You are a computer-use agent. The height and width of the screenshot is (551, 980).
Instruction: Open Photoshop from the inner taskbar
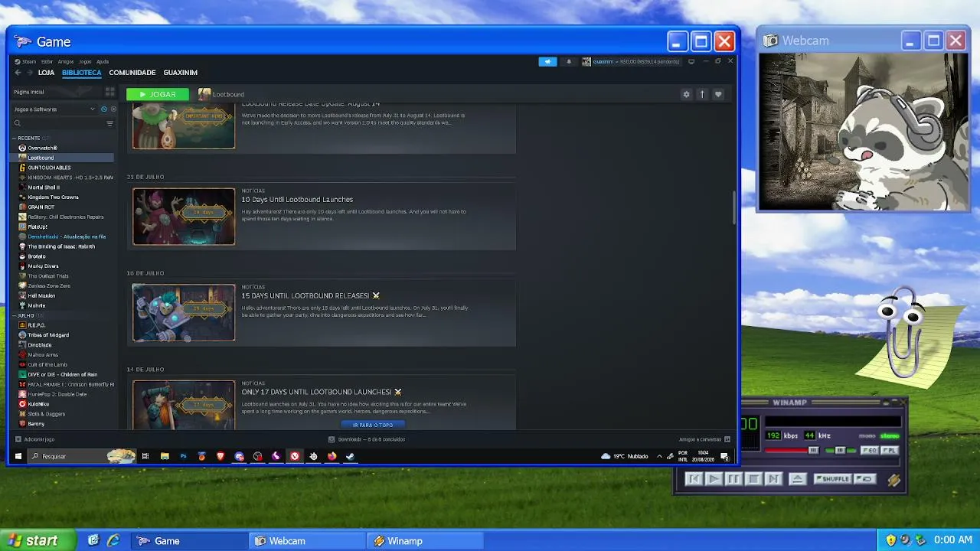(x=183, y=456)
